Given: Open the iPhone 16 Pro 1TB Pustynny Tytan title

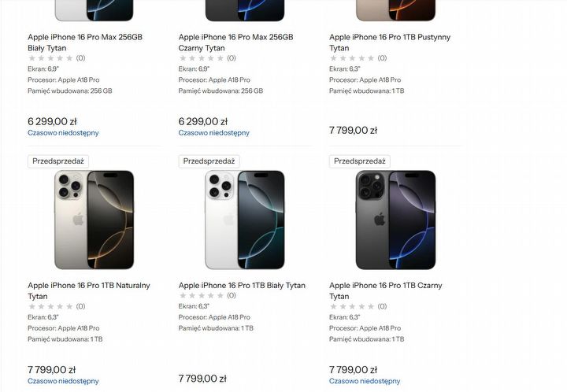Looking at the screenshot, I should pyautogui.click(x=389, y=37).
